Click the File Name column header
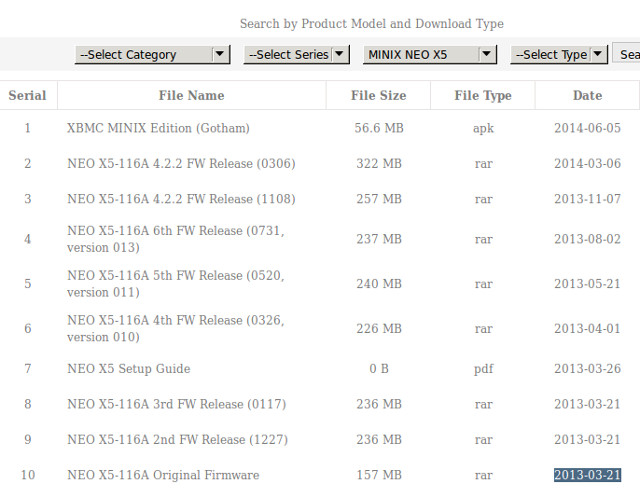Screen dimensions: 640x498 click(x=191, y=96)
